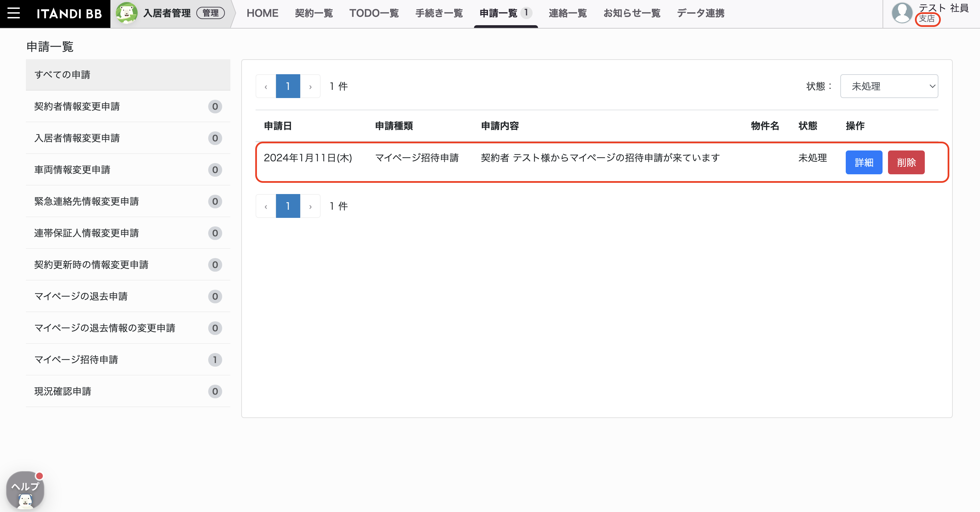The width and height of the screenshot is (980, 512).
Task: Select 契約者情報変更申請 filter
Action: click(x=128, y=107)
